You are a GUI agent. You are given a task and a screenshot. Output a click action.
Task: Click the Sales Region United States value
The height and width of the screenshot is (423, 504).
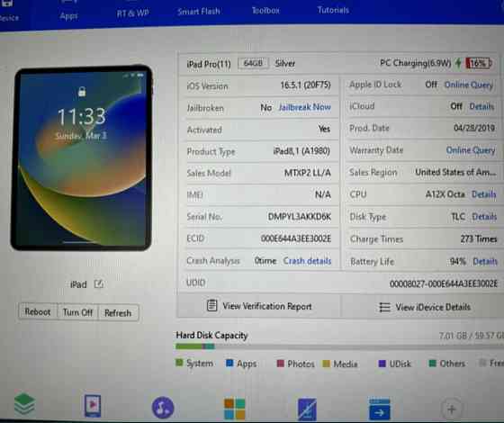(455, 172)
